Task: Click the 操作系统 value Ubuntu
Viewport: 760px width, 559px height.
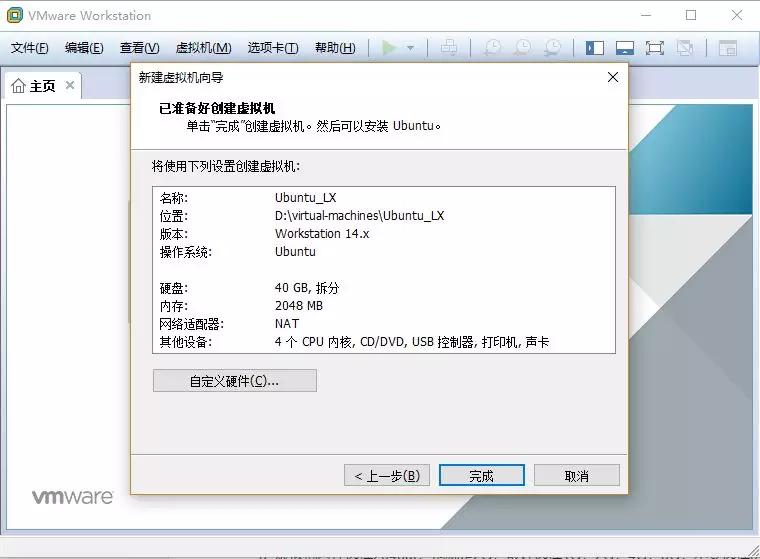Action: (x=295, y=252)
